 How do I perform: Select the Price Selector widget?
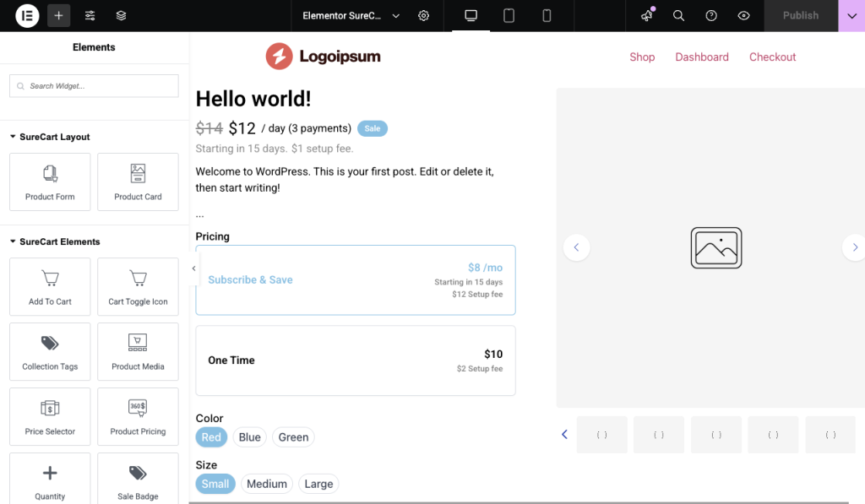click(x=50, y=417)
